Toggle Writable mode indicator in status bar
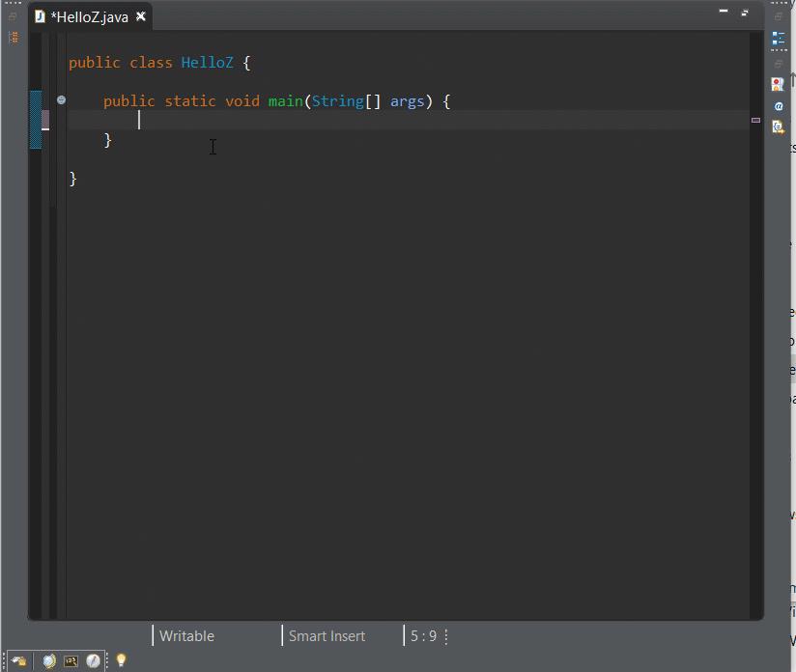The width and height of the screenshot is (796, 672). click(x=185, y=635)
